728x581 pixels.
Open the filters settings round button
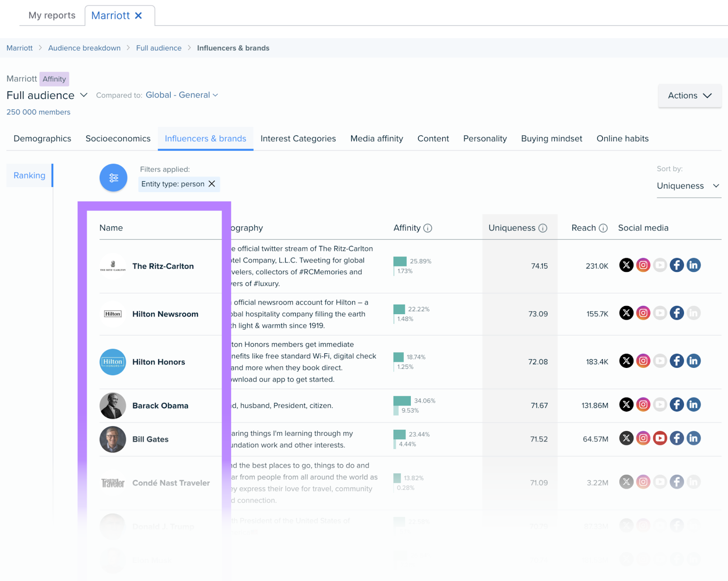[113, 178]
